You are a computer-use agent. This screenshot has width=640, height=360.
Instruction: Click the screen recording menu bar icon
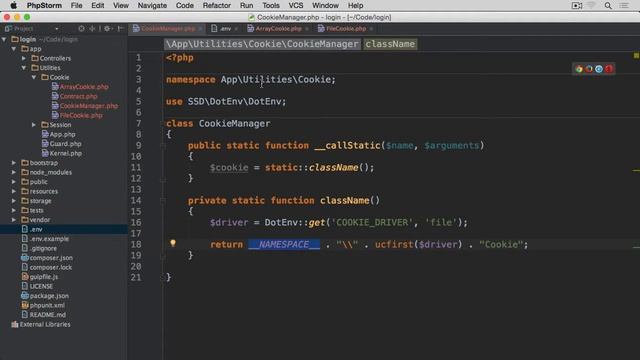point(577,5)
